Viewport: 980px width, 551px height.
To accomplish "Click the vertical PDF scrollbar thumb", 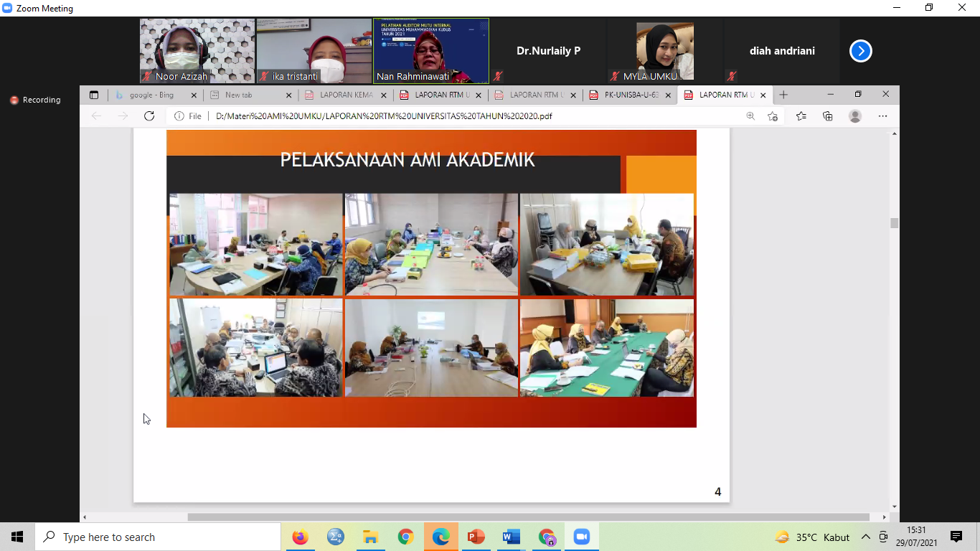I will pyautogui.click(x=894, y=223).
